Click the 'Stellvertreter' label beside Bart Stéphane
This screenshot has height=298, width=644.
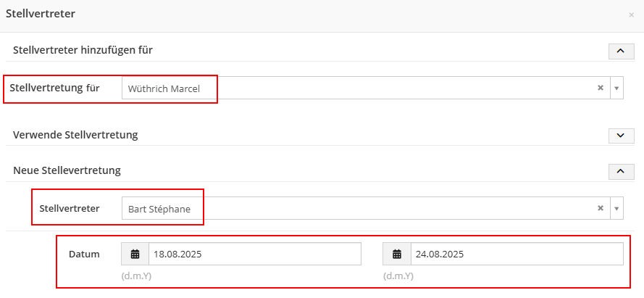tap(69, 208)
